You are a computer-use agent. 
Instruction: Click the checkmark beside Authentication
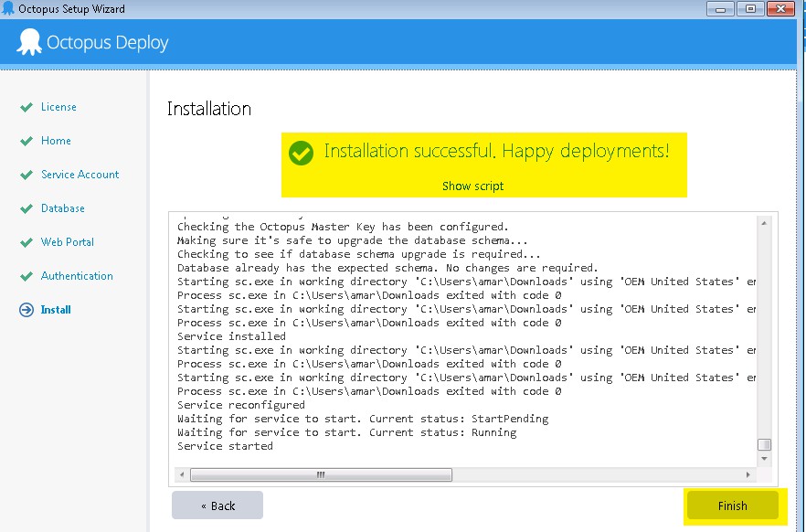[27, 276]
